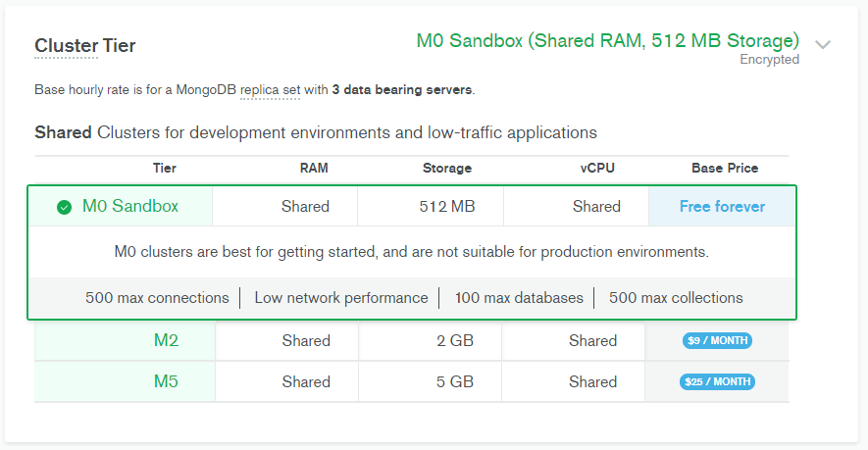Click the M0 Sandbox summary header text
868x450 pixels.
click(x=607, y=41)
